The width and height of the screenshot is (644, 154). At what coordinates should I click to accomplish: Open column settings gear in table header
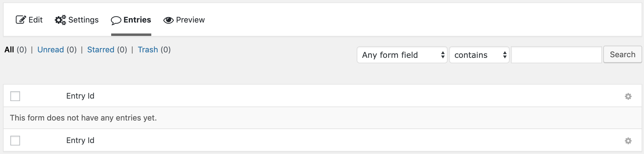point(628,96)
